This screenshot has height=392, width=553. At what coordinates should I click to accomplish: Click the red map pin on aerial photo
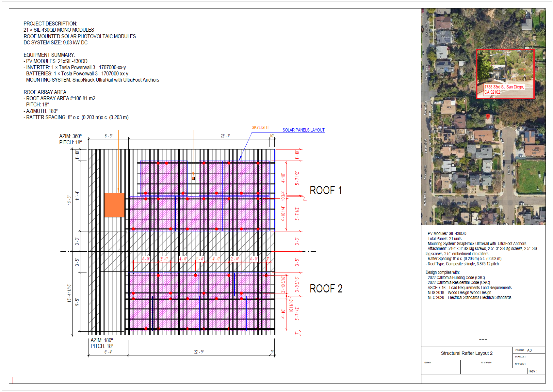488,116
